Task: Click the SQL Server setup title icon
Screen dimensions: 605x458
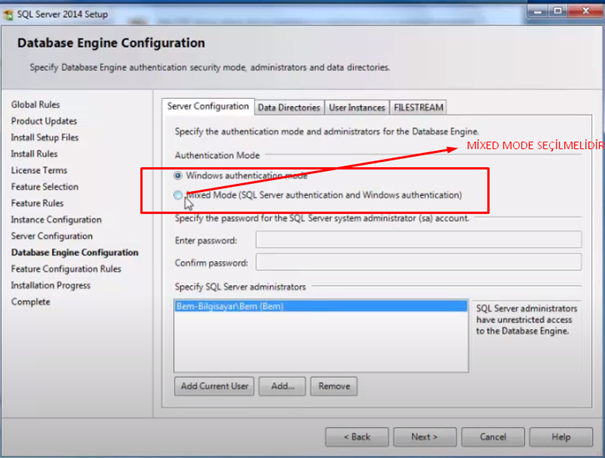Action: [x=8, y=15]
